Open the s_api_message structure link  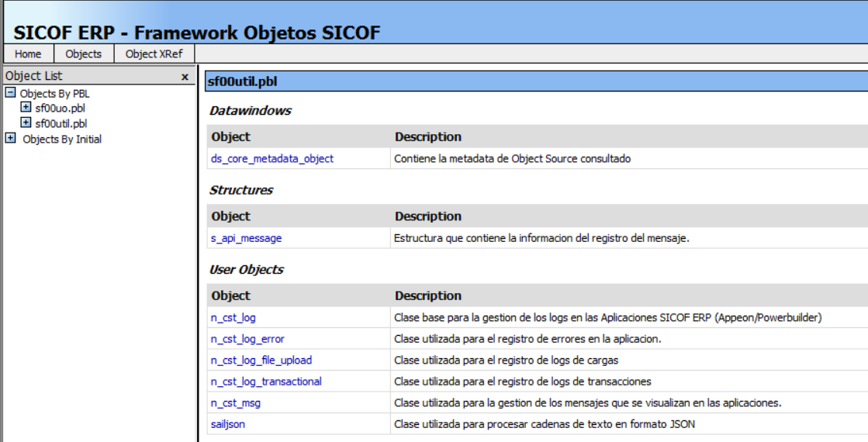click(x=246, y=238)
